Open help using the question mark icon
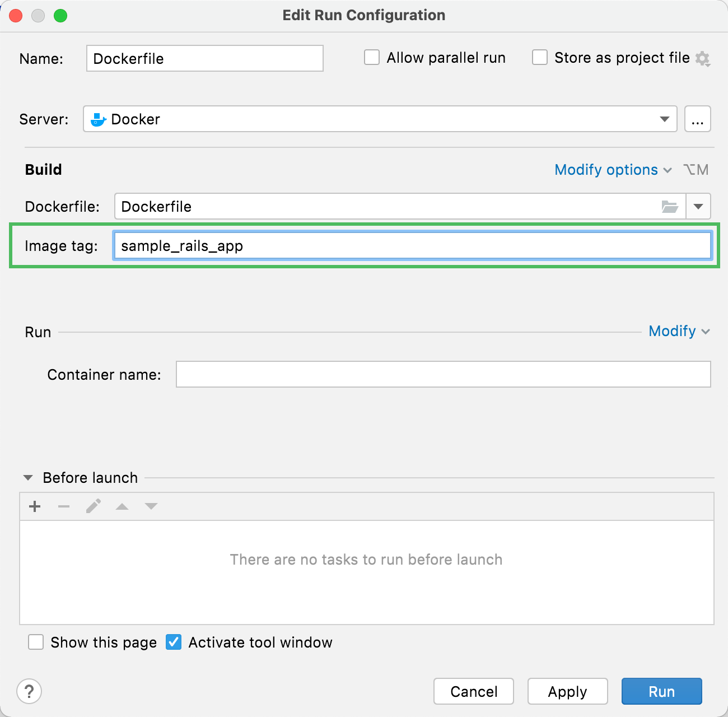728x717 pixels. [29, 691]
